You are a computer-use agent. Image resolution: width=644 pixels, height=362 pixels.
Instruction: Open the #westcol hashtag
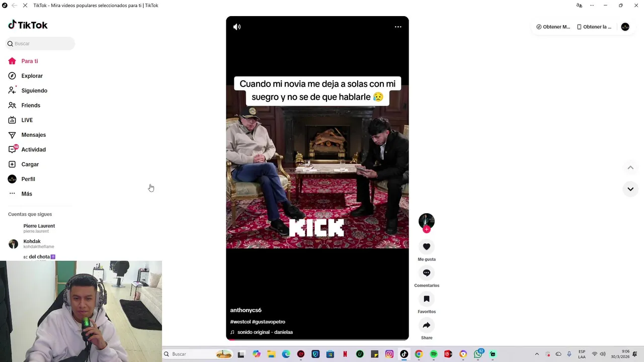tap(240, 322)
